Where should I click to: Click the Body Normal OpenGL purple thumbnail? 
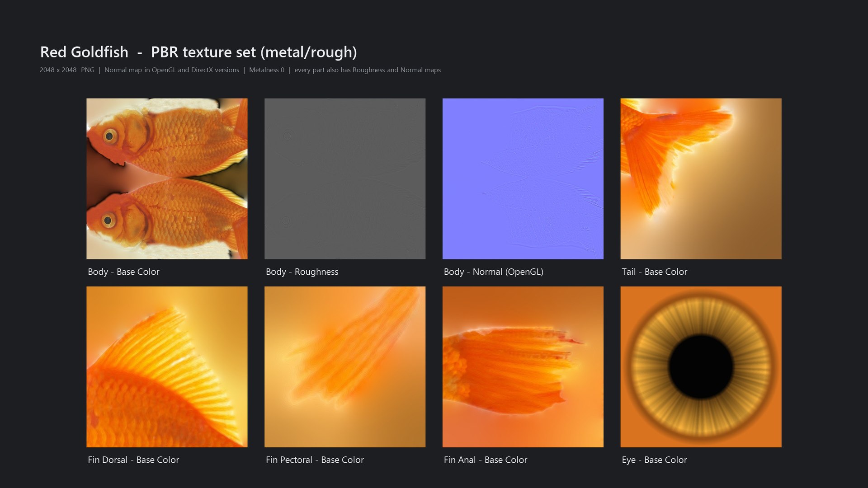pyautogui.click(x=523, y=179)
